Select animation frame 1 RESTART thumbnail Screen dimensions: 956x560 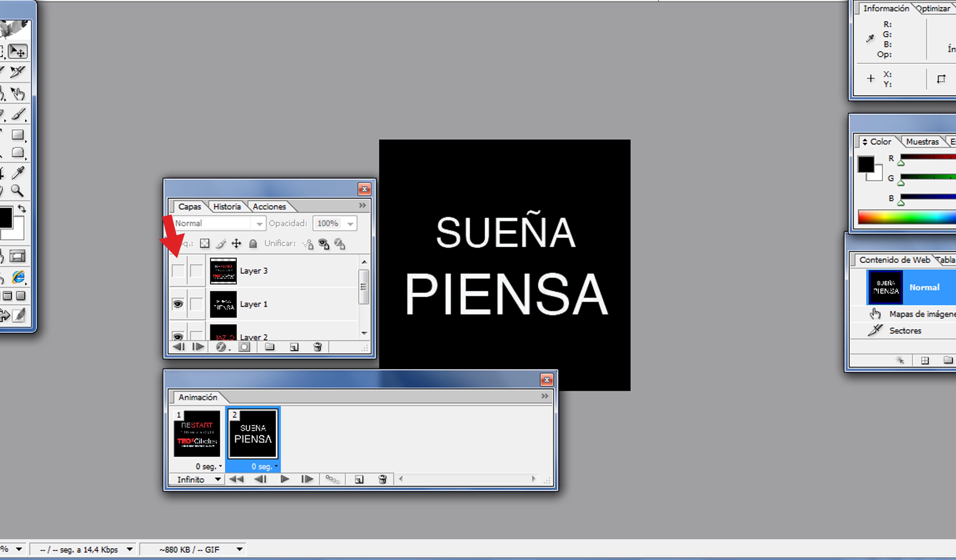pos(197,434)
